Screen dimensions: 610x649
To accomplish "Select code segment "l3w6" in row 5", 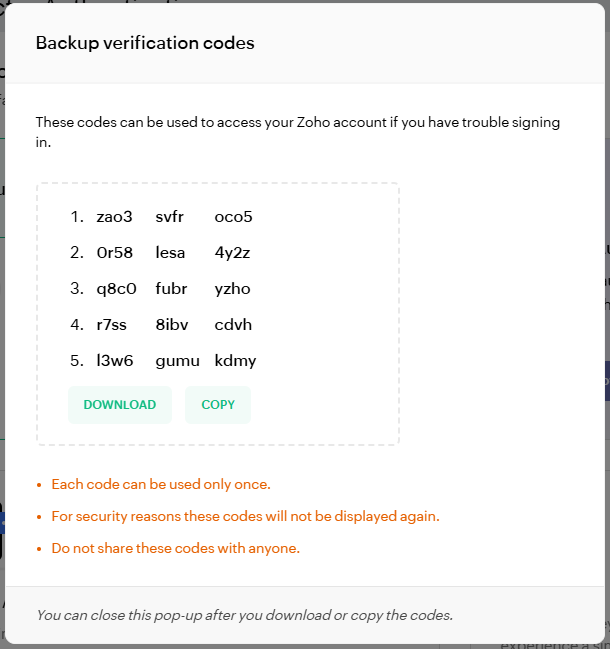I will tap(115, 361).
